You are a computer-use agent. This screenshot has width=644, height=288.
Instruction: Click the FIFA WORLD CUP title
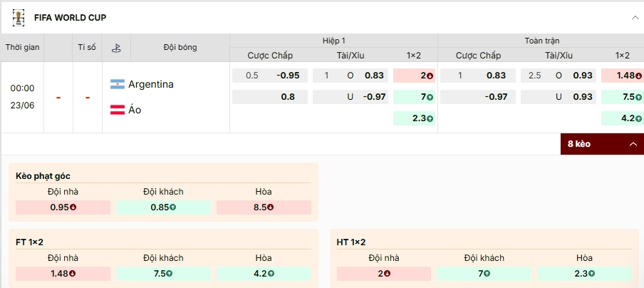click(71, 18)
